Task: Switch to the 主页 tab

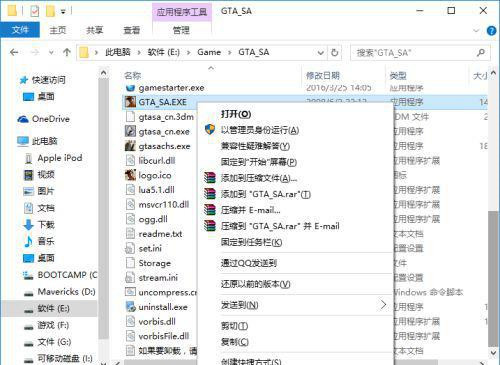Action: [58, 30]
